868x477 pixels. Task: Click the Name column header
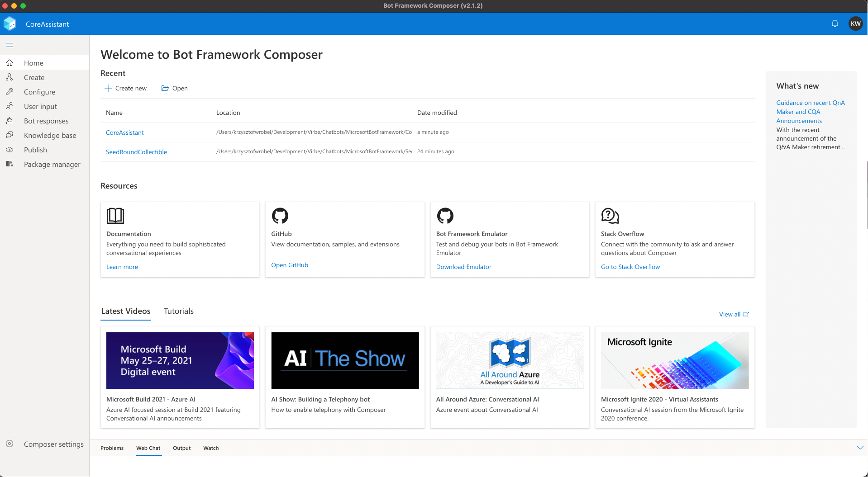114,113
